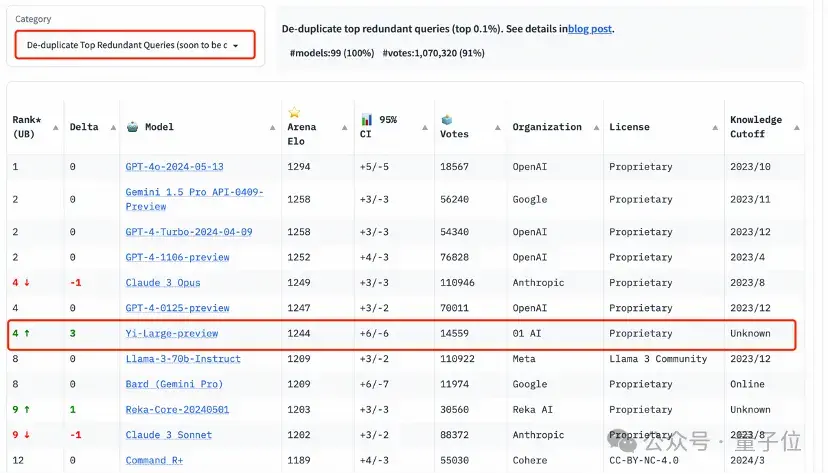This screenshot has height=474, width=828.
Task: Click the bar chart icon in the 95% CI header
Action: click(x=367, y=120)
